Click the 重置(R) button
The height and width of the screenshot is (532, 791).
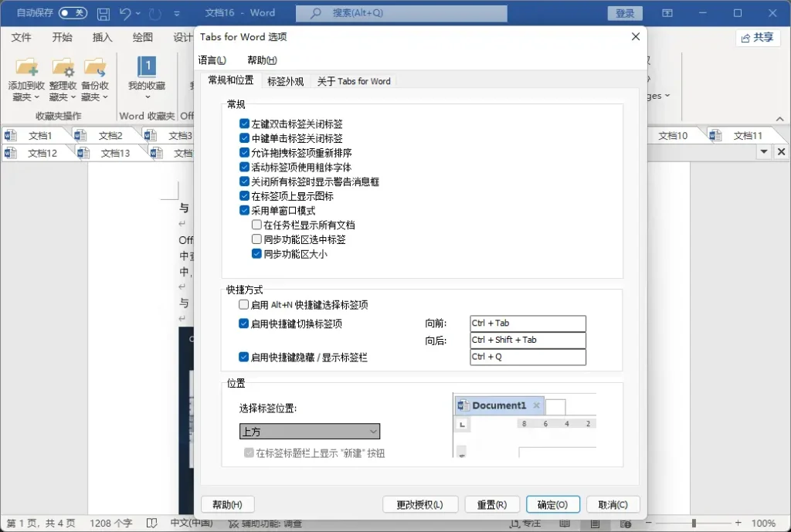pyautogui.click(x=492, y=504)
